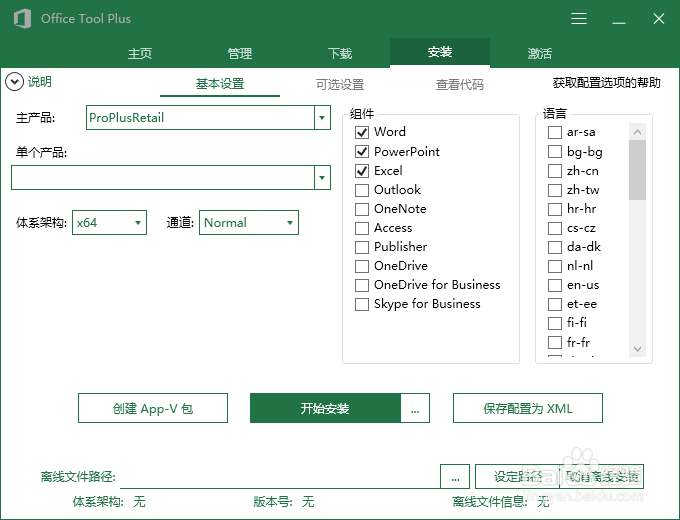Open the ellipsis options beside 开始安装
The height and width of the screenshot is (520, 680).
(x=415, y=408)
